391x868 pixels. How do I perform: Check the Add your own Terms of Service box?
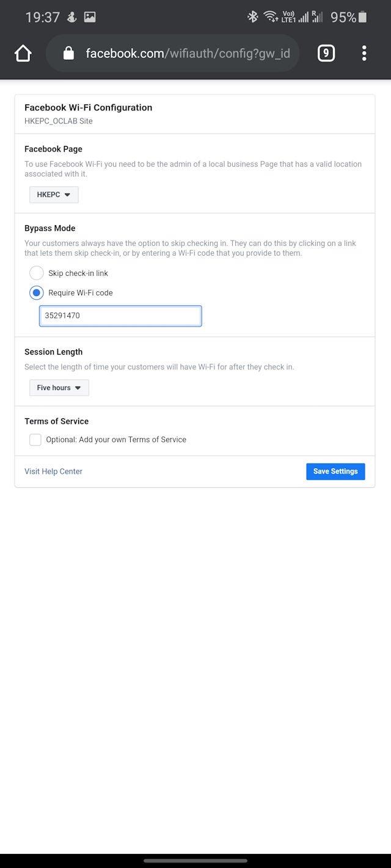coord(35,439)
